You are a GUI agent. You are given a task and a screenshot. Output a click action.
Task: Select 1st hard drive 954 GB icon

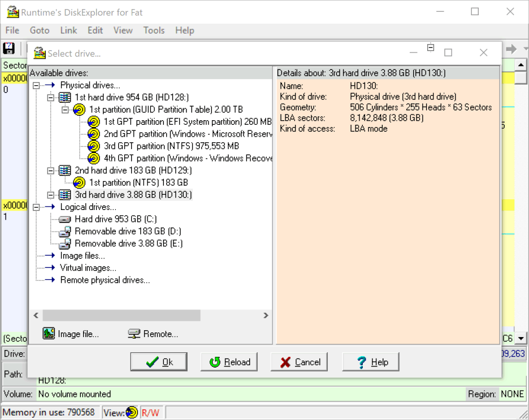click(66, 98)
